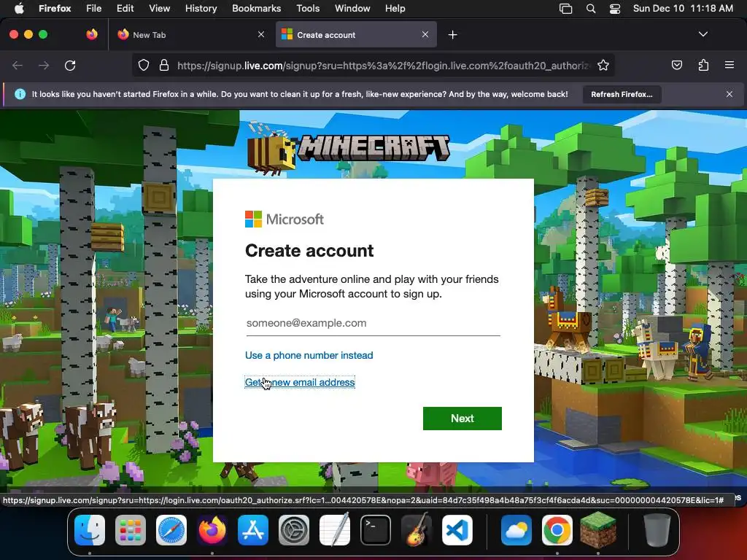Open Visual Studio Code from the dock
Screen dimensions: 747x560
click(457, 530)
